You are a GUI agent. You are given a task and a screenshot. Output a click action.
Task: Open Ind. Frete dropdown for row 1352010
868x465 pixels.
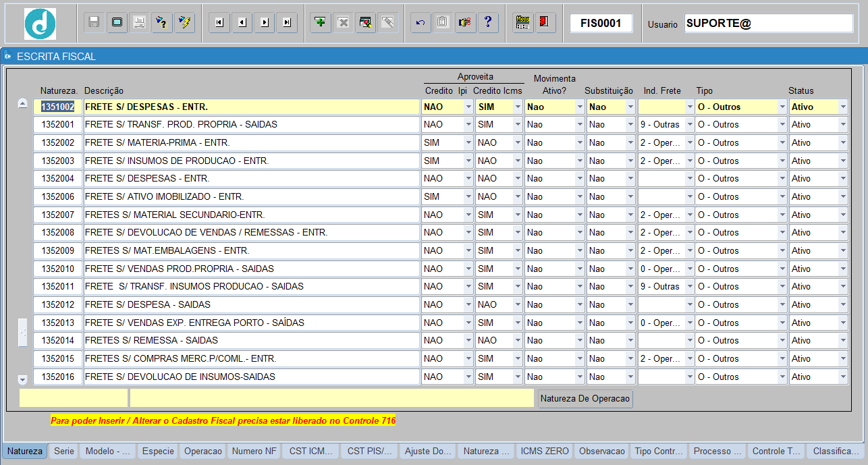tap(689, 269)
